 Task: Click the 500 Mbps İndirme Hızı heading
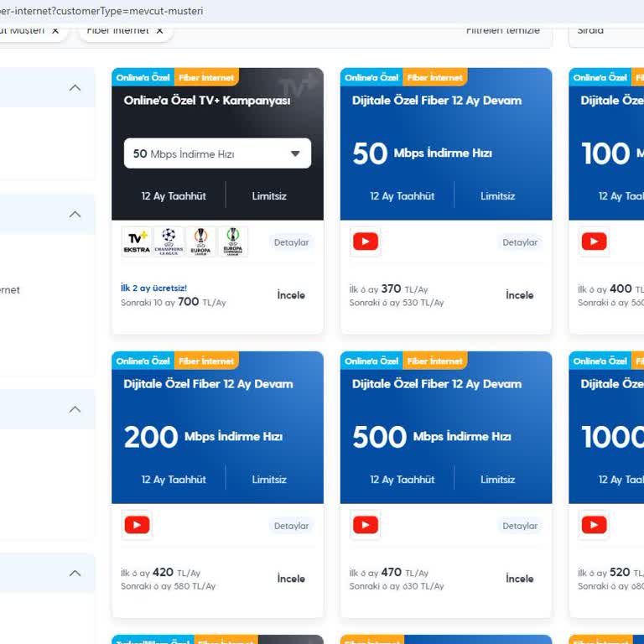pyautogui.click(x=432, y=437)
